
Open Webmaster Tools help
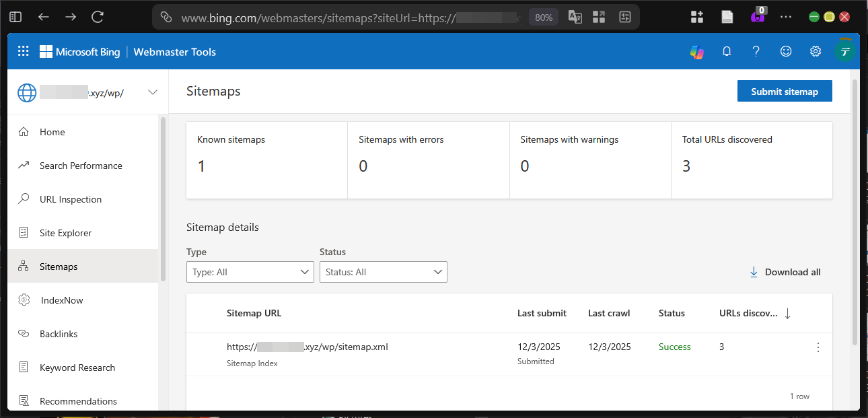point(756,51)
